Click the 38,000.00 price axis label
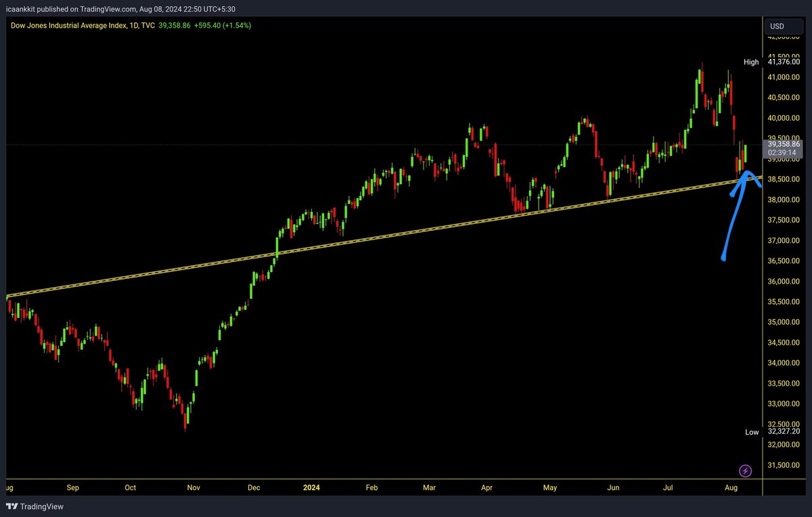Screen dimensions: 812x517 [x=784, y=200]
